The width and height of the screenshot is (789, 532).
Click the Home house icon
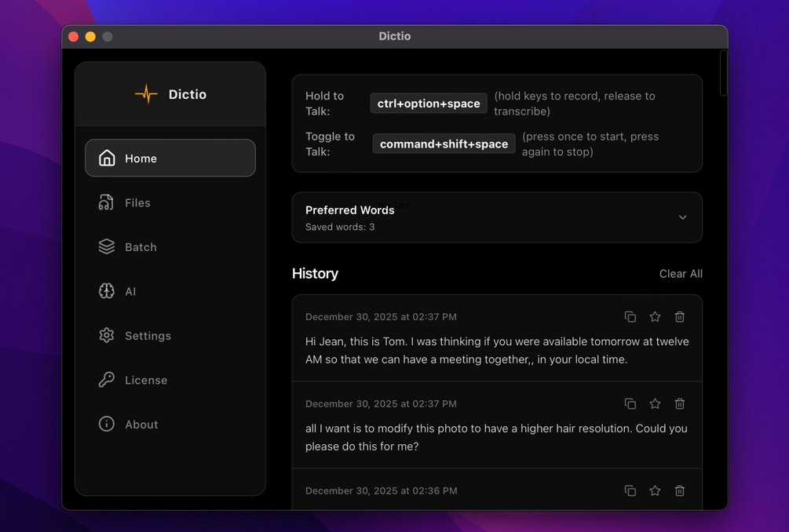coord(107,158)
